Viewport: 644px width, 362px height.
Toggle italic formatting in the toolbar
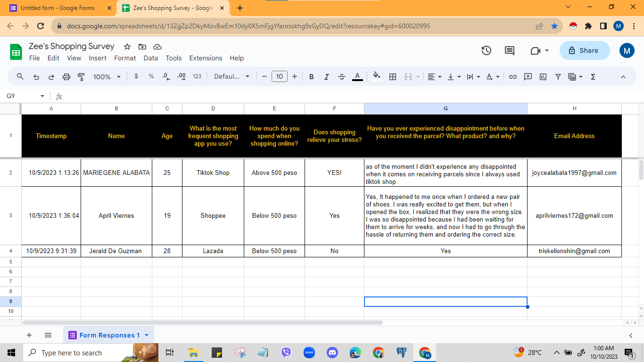[326, 76]
